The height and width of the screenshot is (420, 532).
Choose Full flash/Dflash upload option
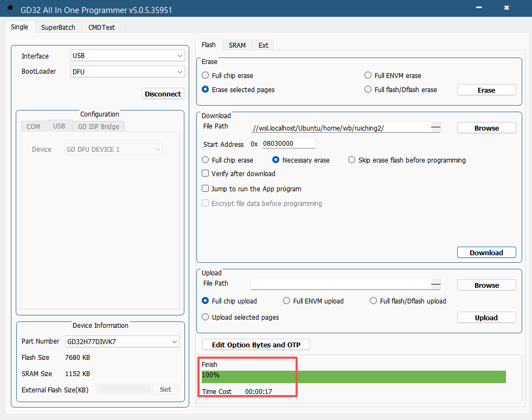(x=408, y=301)
